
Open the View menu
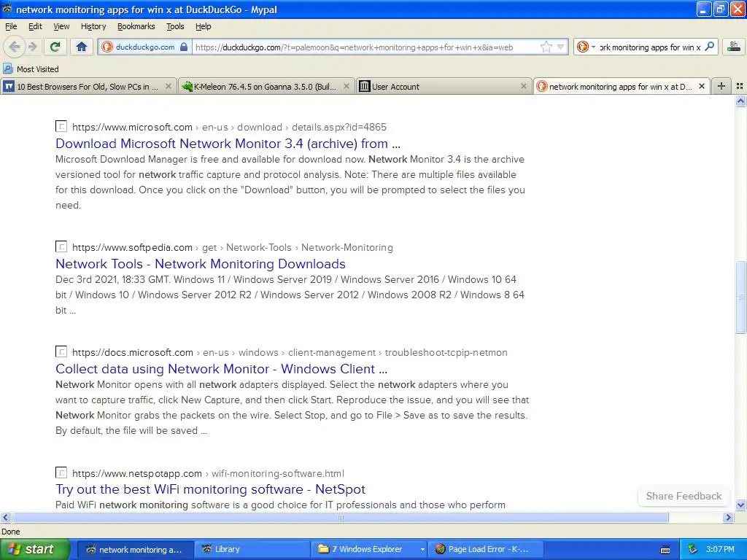coord(61,26)
